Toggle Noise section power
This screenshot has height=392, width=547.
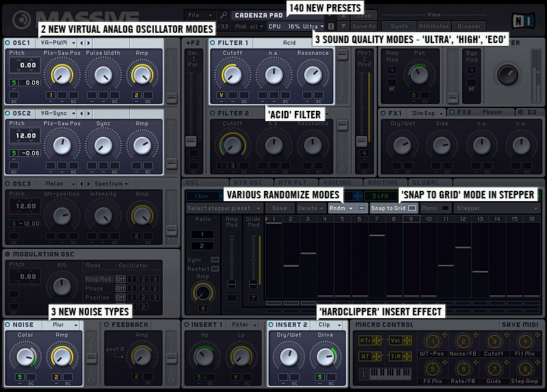click(x=8, y=325)
